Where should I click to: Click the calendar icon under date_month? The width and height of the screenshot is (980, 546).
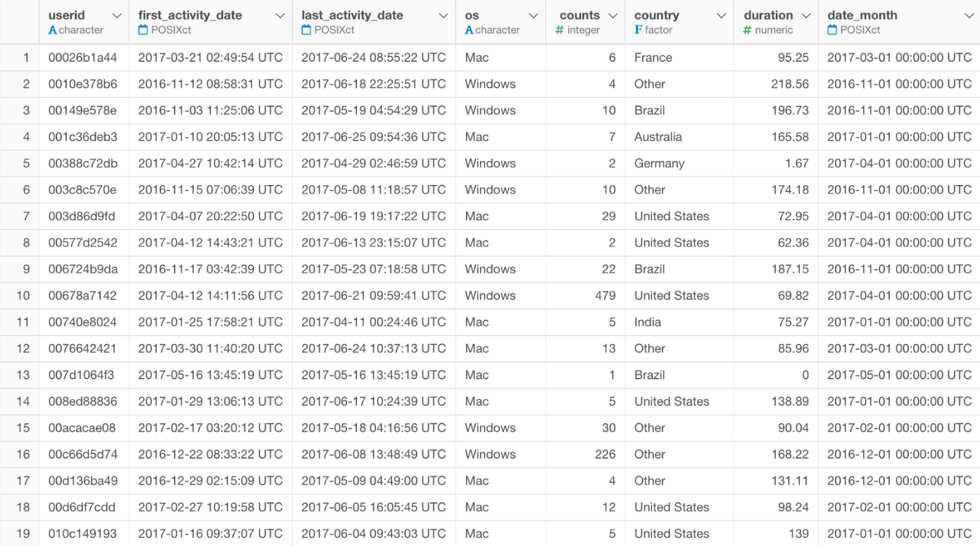(832, 30)
